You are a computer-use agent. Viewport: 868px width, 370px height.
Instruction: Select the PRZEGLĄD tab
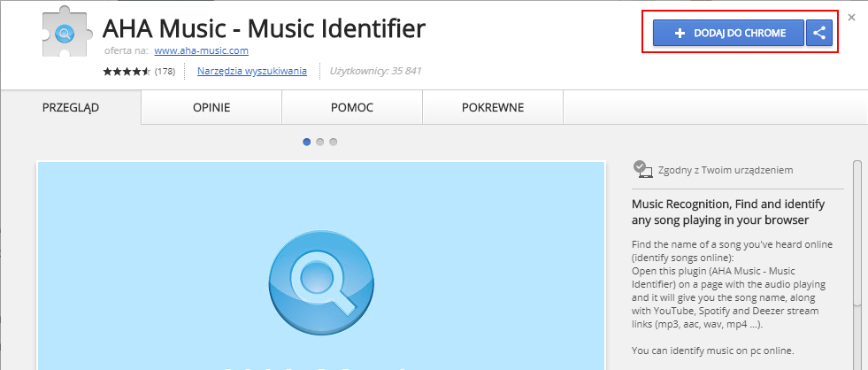point(71,107)
